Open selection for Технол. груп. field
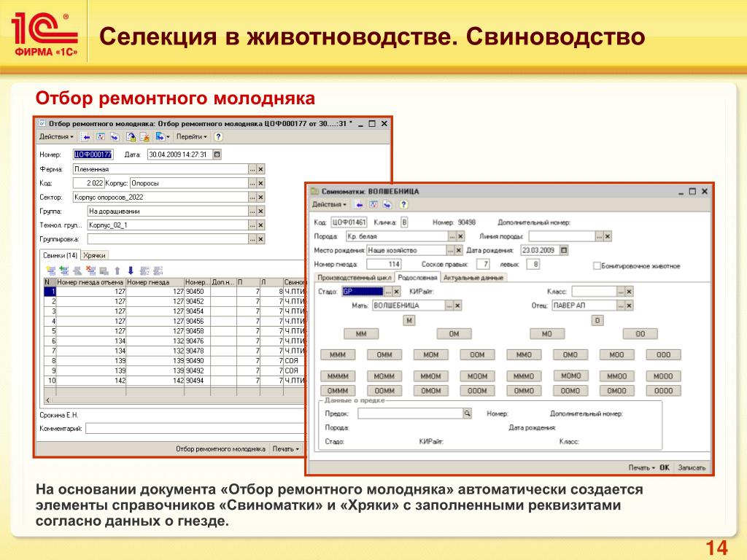Viewport: 747px width, 560px height. [252, 225]
